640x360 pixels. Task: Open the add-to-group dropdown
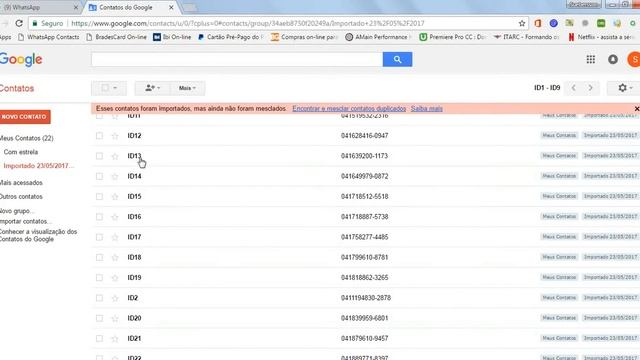tap(152, 88)
